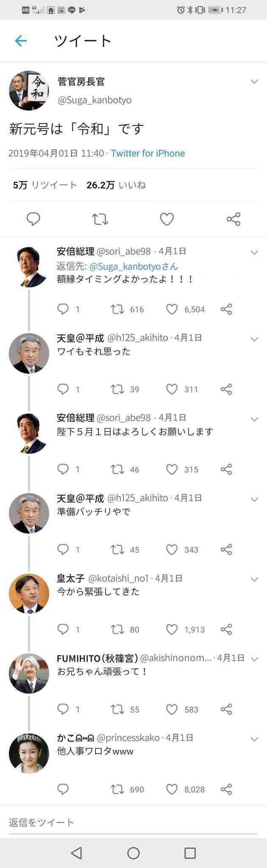This screenshot has width=267, height=868.
Task: Open 皇太子 profile picture
Action: click(29, 593)
